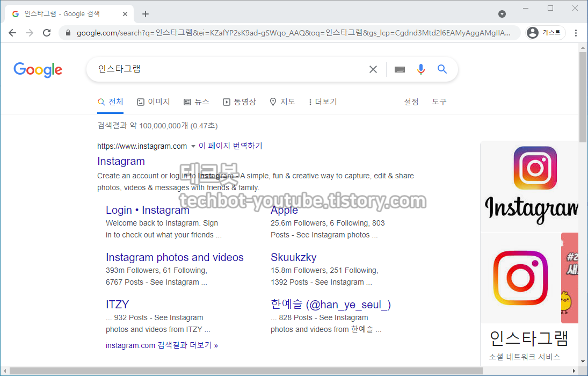Go to Google home via the logo
The height and width of the screenshot is (376, 588).
pyautogui.click(x=38, y=70)
